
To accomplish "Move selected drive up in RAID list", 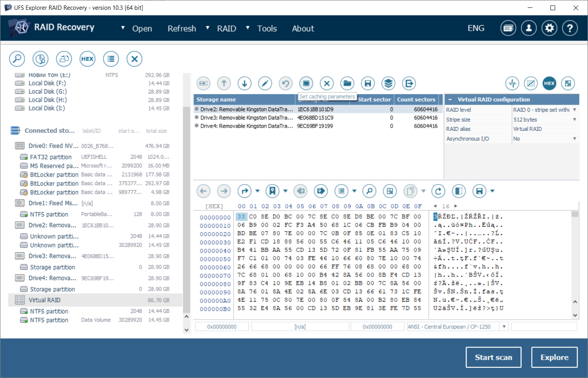I will point(224,83).
